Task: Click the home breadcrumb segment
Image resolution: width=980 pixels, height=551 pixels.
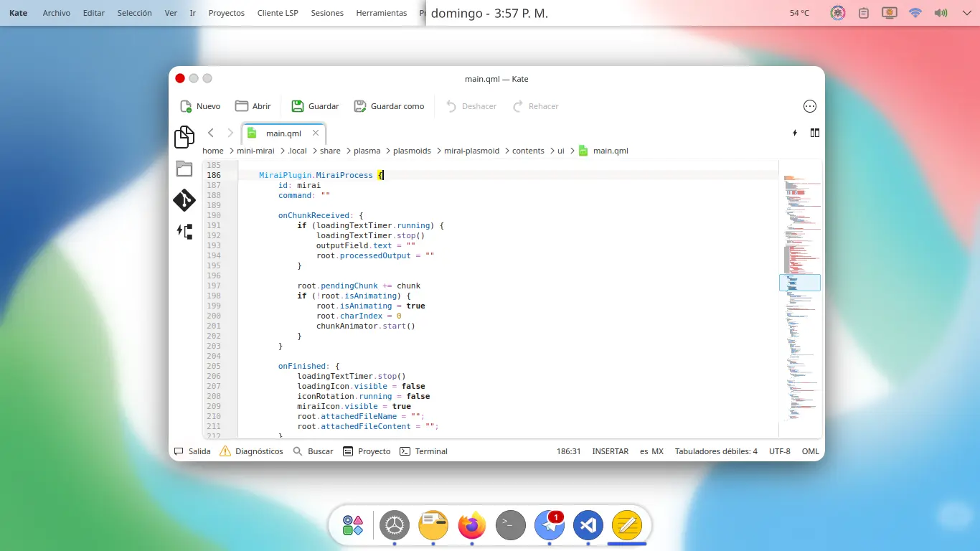Action: (x=213, y=151)
